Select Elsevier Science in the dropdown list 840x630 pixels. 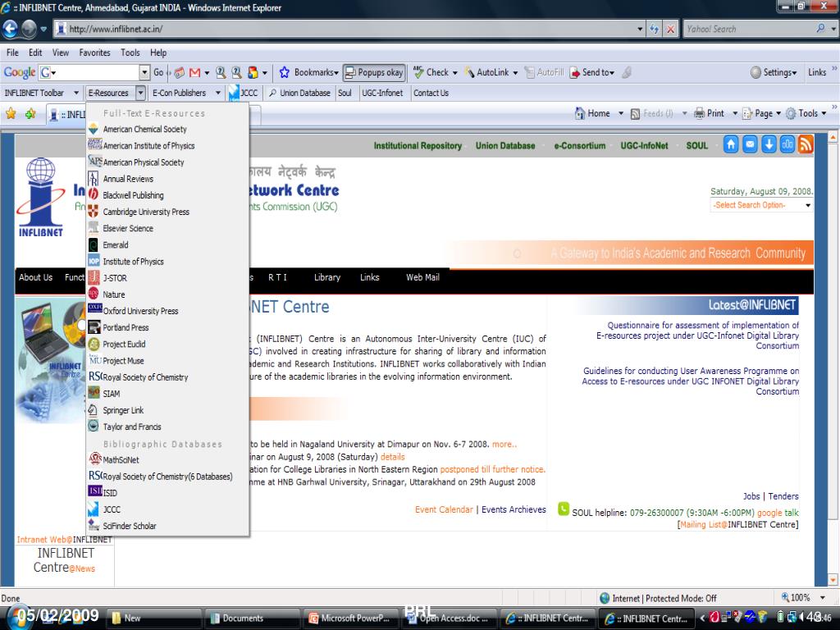[167, 228]
